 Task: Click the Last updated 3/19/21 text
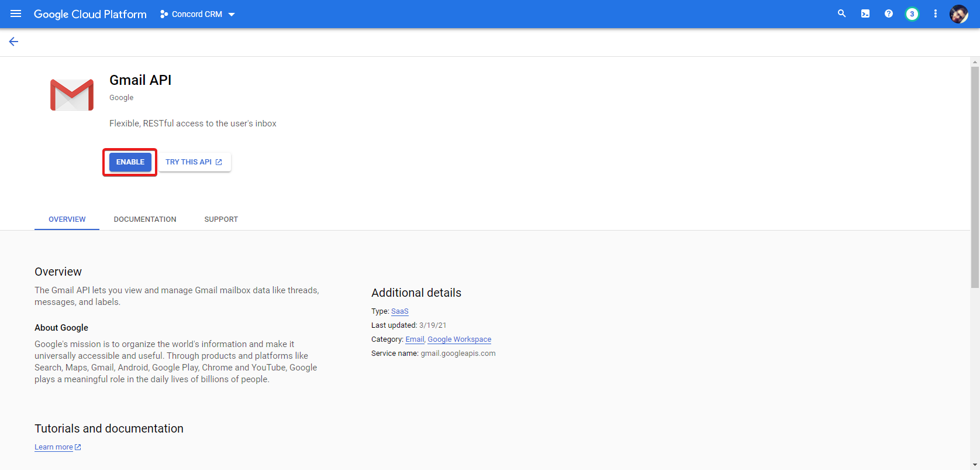click(x=409, y=325)
